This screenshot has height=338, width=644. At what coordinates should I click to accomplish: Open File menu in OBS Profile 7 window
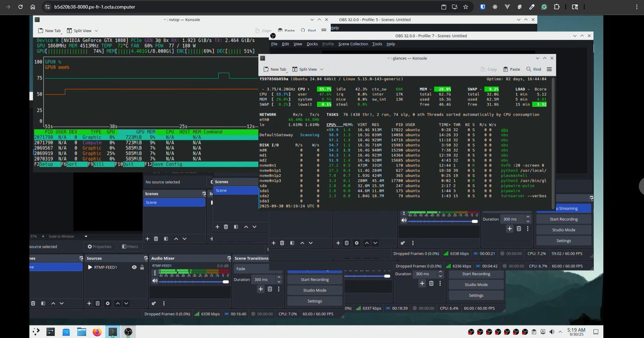[x=274, y=44]
